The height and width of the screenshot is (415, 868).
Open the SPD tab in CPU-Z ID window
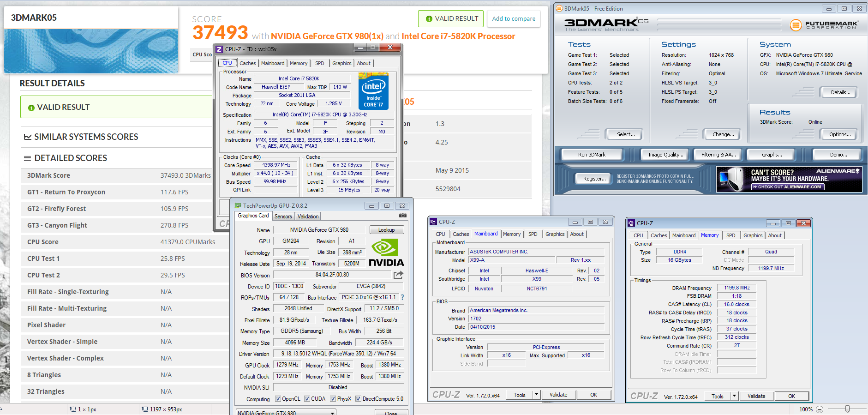click(x=320, y=63)
